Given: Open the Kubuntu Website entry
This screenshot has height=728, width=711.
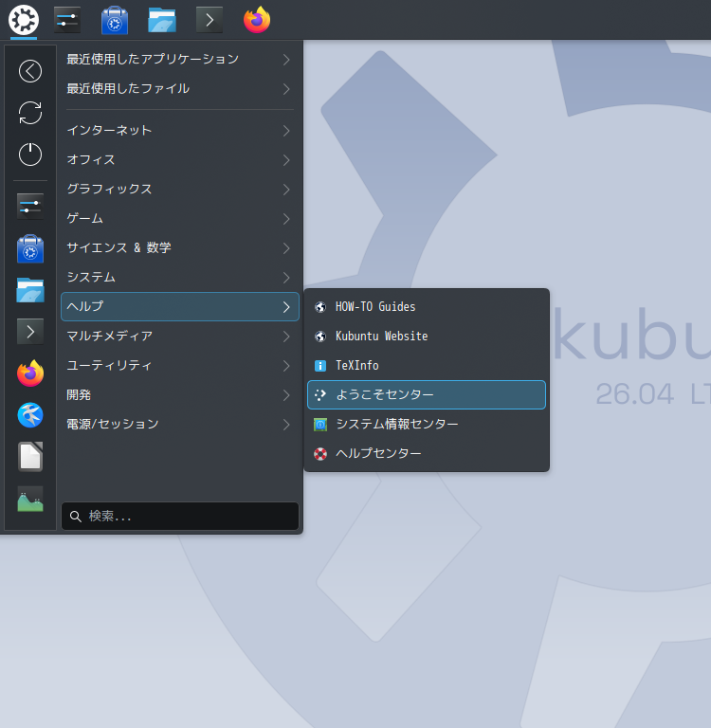Looking at the screenshot, I should tap(427, 337).
